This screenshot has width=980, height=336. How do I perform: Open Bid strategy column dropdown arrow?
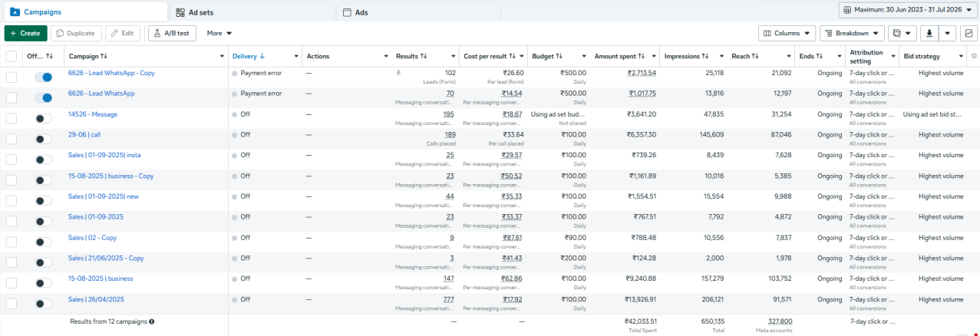pos(961,56)
